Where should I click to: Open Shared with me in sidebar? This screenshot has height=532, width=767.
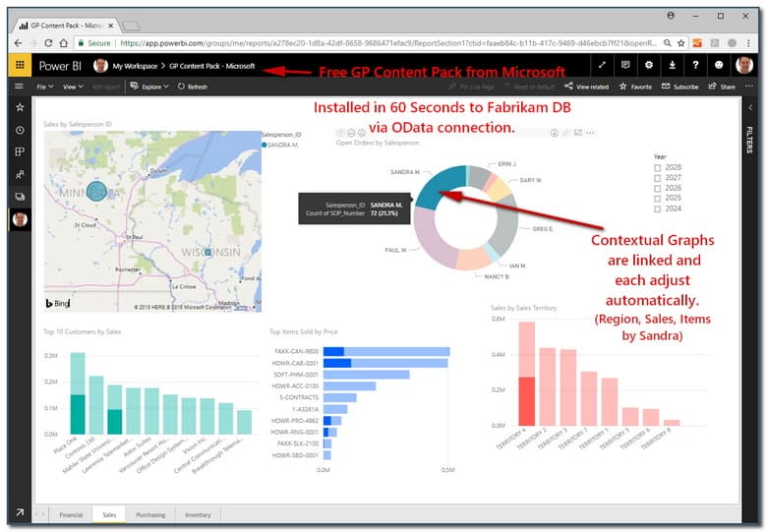[x=20, y=173]
